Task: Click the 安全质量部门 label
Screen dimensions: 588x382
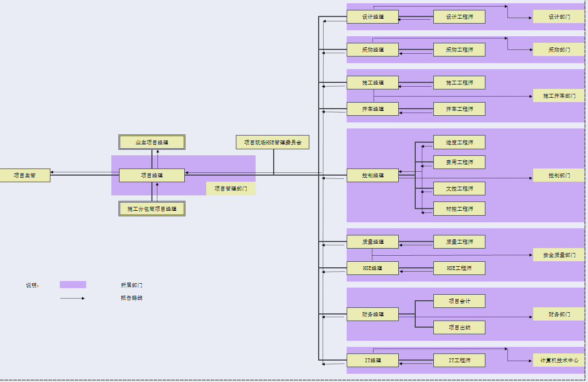Action: (558, 255)
